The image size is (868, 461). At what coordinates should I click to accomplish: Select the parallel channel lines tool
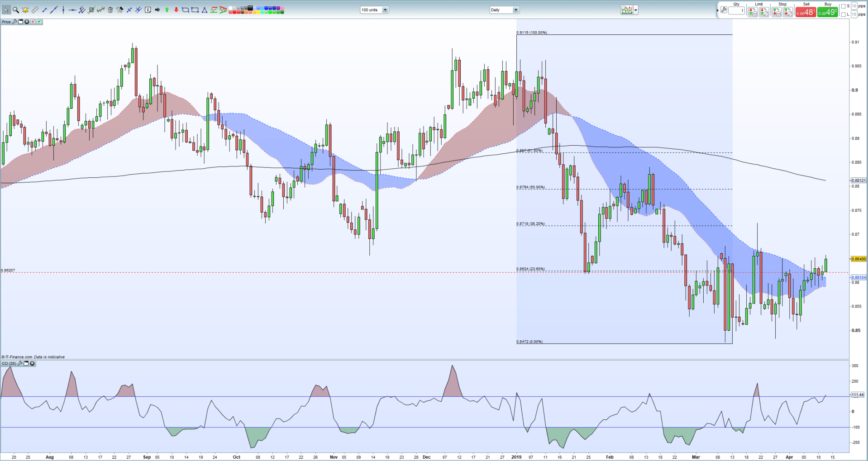click(x=82, y=10)
